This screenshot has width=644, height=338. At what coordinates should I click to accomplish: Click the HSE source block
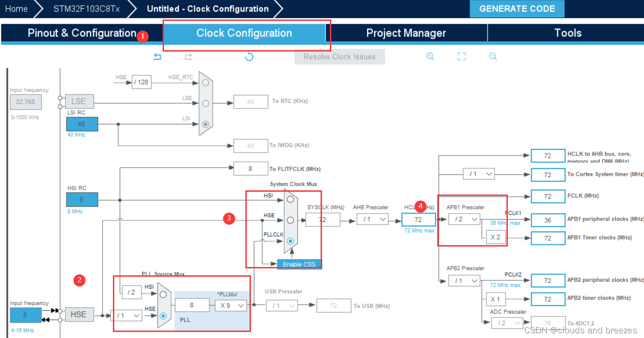pos(79,315)
